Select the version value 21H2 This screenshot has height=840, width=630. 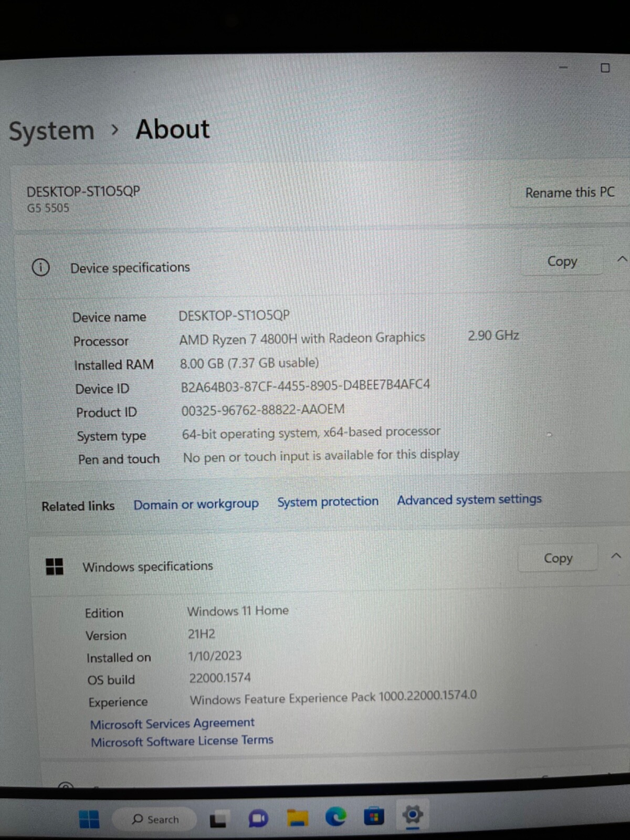coord(202,634)
